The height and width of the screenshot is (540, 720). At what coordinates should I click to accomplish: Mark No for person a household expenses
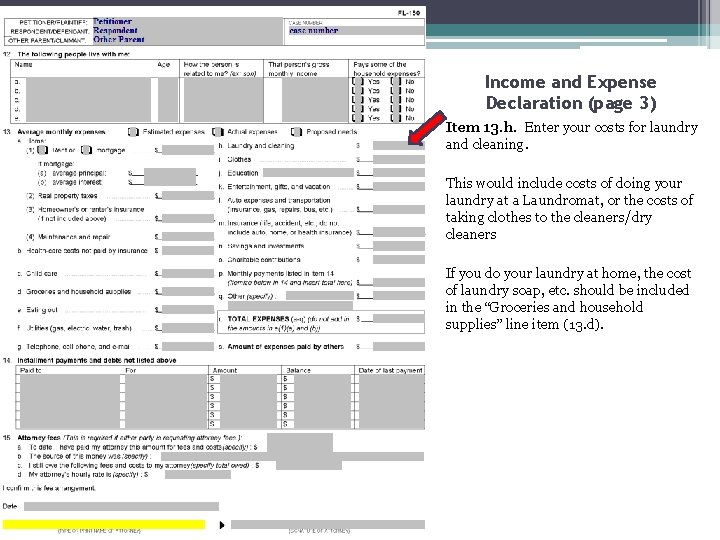click(396, 82)
